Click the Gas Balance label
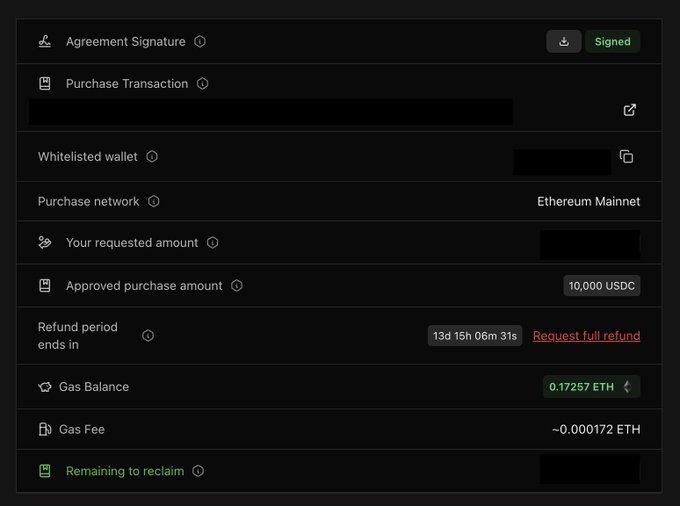This screenshot has height=506, width=680. pyautogui.click(x=94, y=387)
